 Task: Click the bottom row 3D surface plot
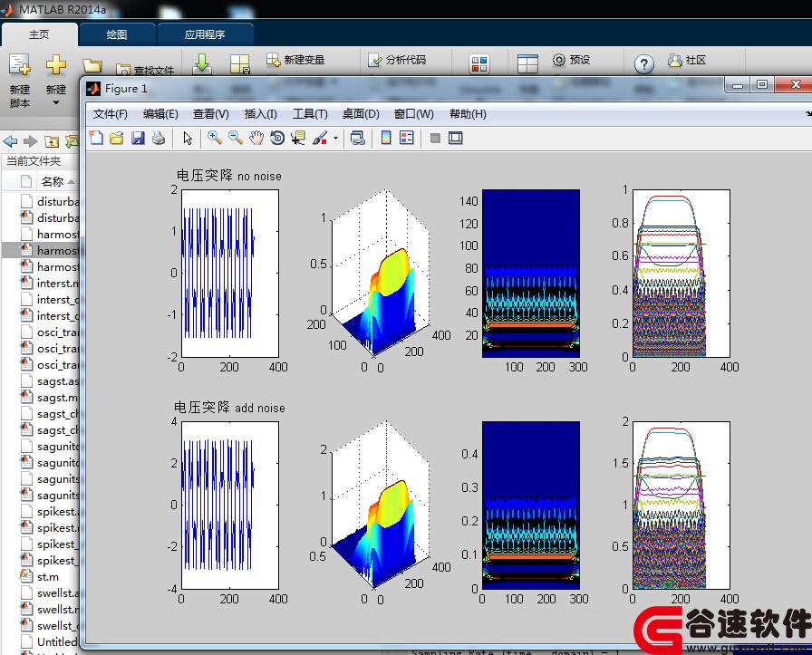[381, 506]
